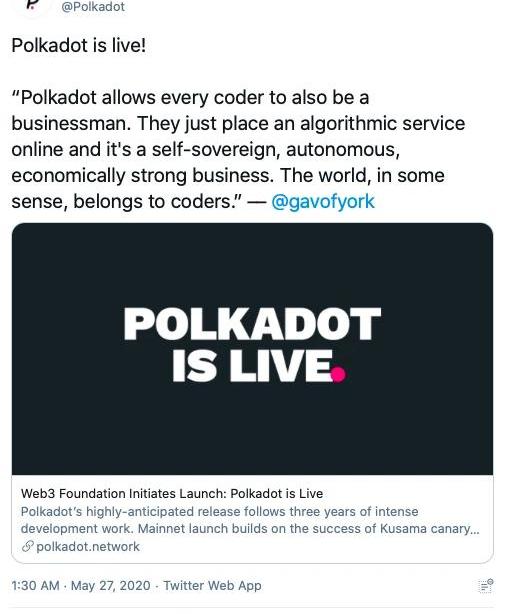Open the @Polkadot handle
This screenshot has height=614, width=507.
click(93, 7)
